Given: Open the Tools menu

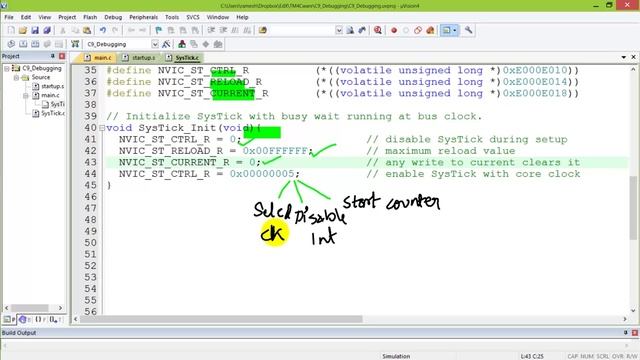Looking at the screenshot, I should [x=172, y=17].
